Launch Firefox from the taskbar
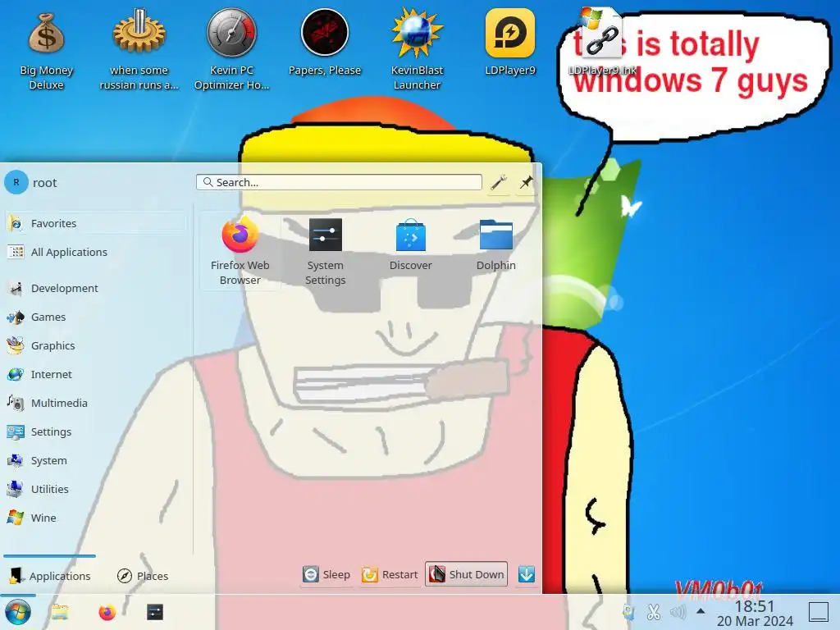The image size is (840, 630). click(x=107, y=612)
